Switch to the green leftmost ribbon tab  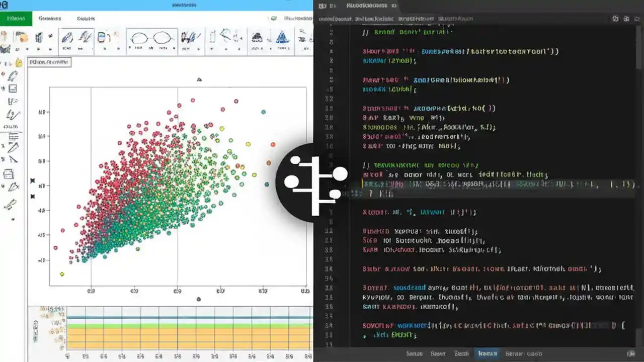coord(16,18)
